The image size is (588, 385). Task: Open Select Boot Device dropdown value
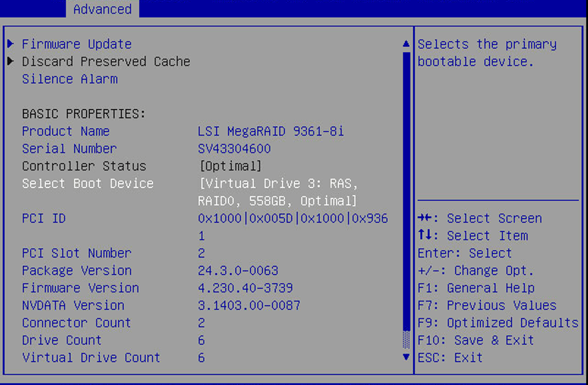tap(278, 192)
